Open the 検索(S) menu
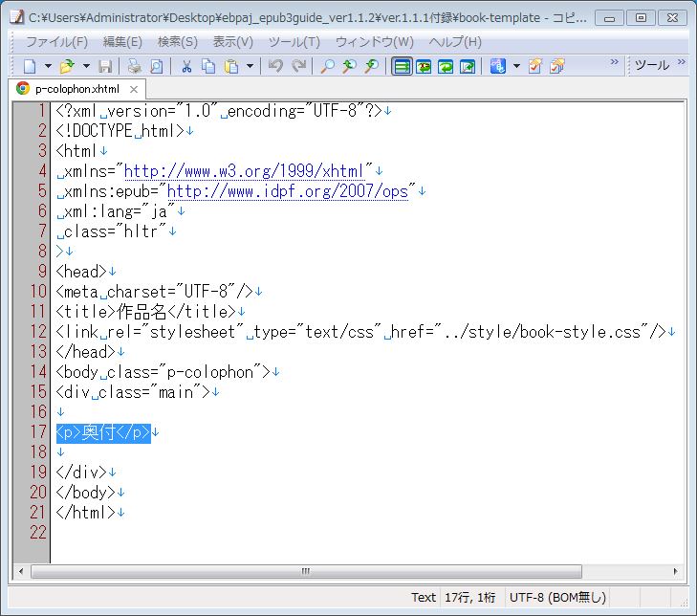The width and height of the screenshot is (697, 616). (178, 42)
